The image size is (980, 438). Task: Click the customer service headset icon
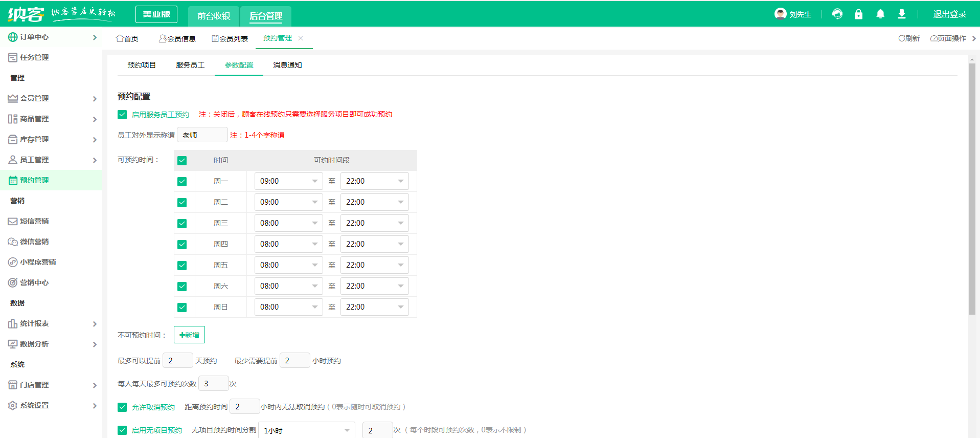tap(837, 14)
